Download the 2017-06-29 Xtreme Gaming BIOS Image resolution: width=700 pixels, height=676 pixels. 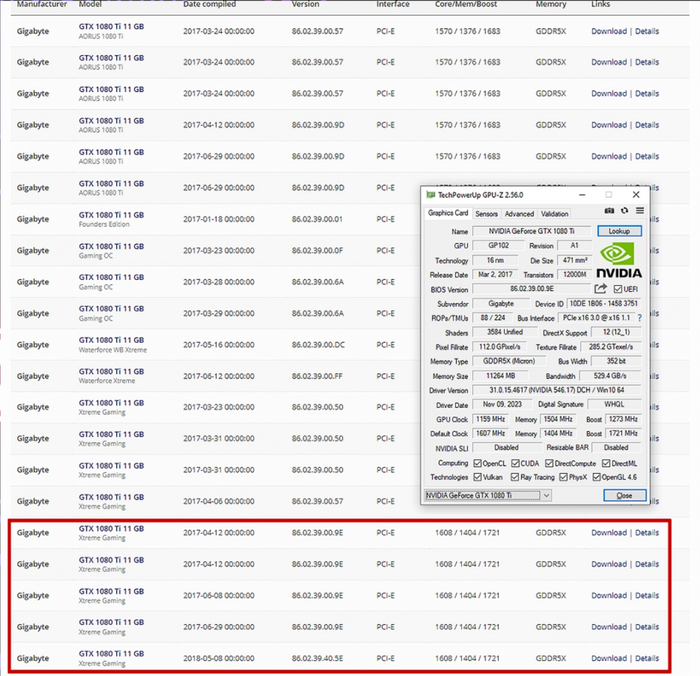[x=609, y=627]
